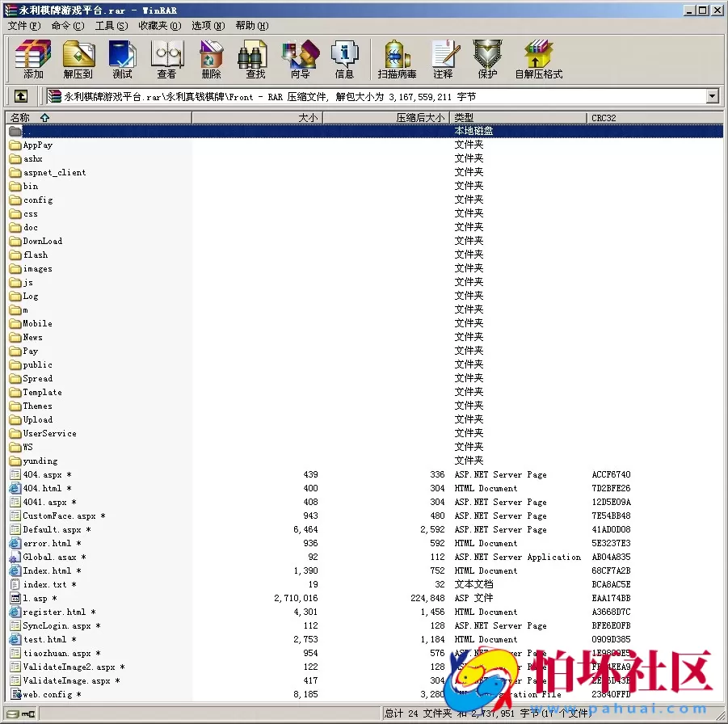Screen dimensions: 728x724
Task: Click the 解压到 (Extract To) icon
Action: [x=78, y=59]
